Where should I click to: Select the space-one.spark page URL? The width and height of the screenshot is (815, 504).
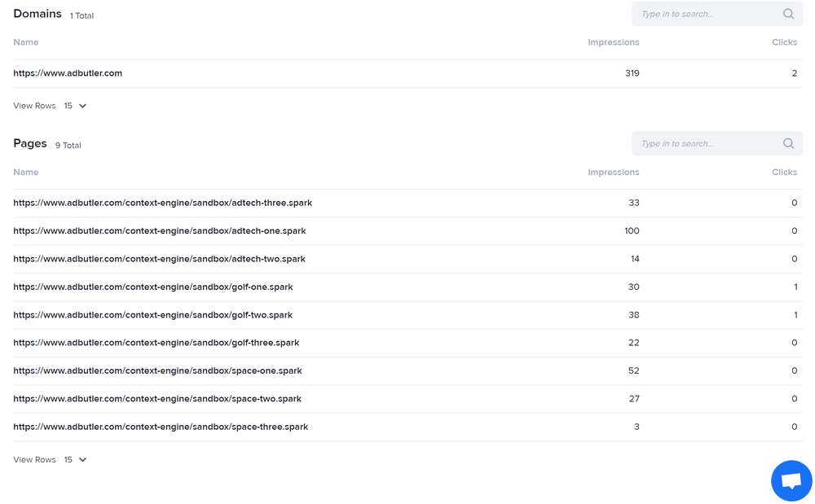157,371
